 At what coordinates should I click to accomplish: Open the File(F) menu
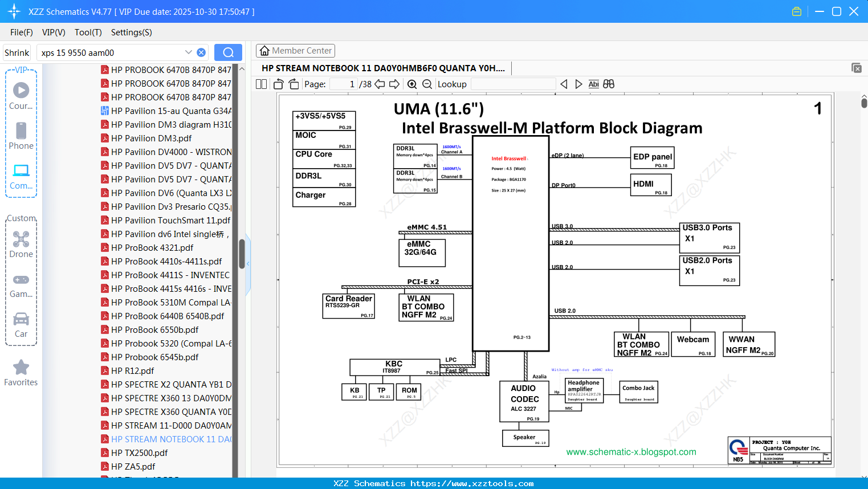click(22, 32)
